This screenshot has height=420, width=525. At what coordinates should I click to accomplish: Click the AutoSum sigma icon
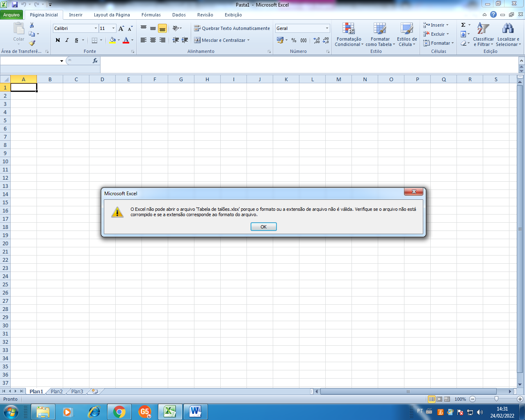pos(463,25)
